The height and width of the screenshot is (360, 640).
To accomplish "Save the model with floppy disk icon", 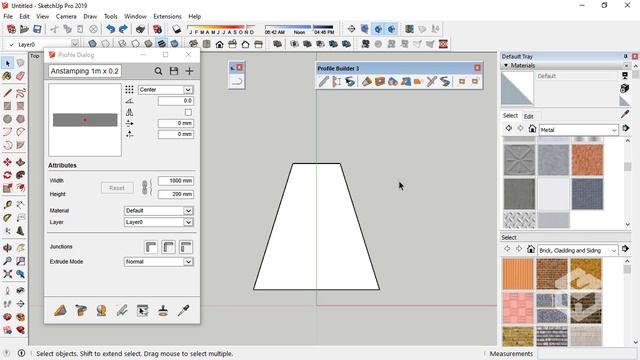I will click(x=37, y=29).
